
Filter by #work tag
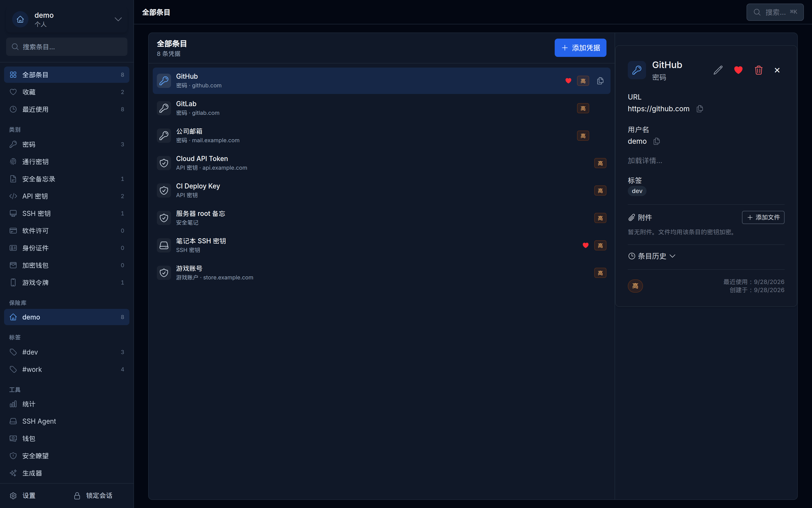[66, 369]
